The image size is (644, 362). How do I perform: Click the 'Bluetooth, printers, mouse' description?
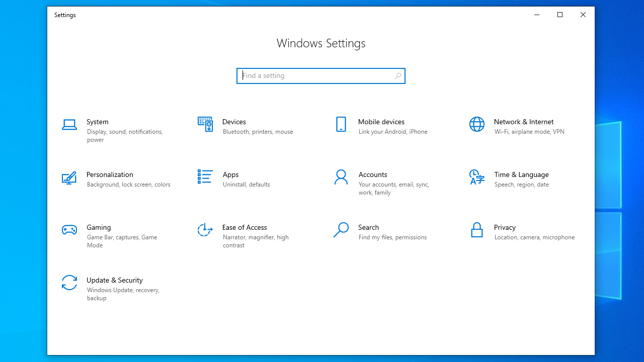click(258, 132)
